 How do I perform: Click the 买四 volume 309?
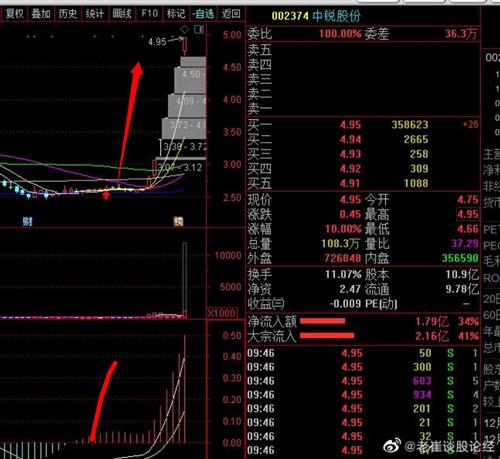point(419,169)
